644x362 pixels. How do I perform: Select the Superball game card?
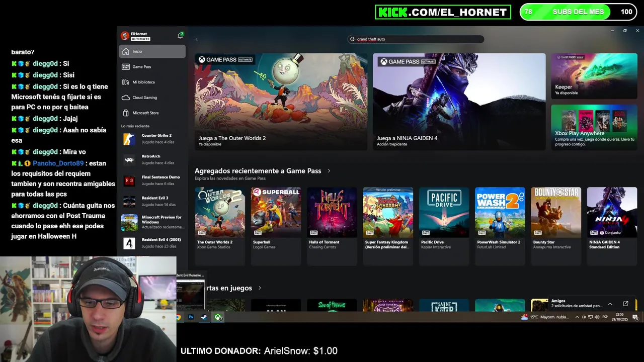pos(276,226)
